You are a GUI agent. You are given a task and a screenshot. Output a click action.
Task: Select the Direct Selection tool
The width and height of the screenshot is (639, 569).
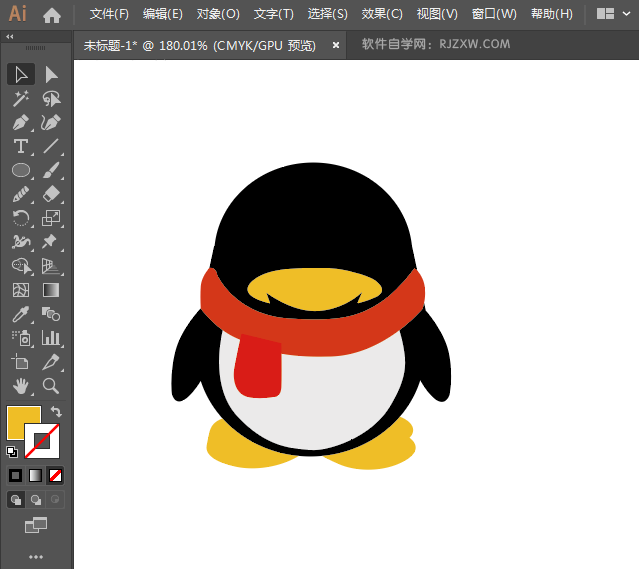click(51, 74)
